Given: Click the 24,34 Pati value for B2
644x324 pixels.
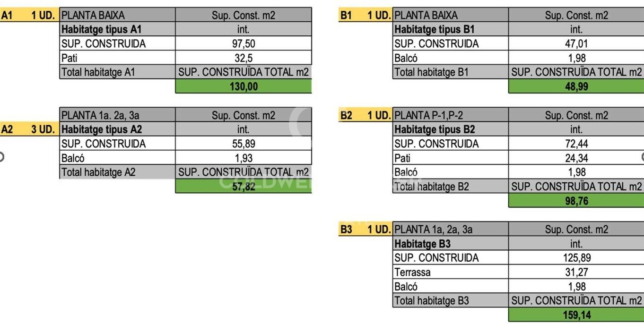Looking at the screenshot, I should 576,158.
